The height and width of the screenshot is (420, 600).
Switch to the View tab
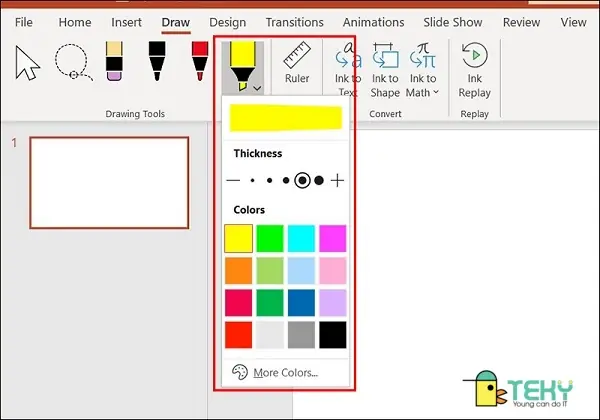(x=573, y=22)
